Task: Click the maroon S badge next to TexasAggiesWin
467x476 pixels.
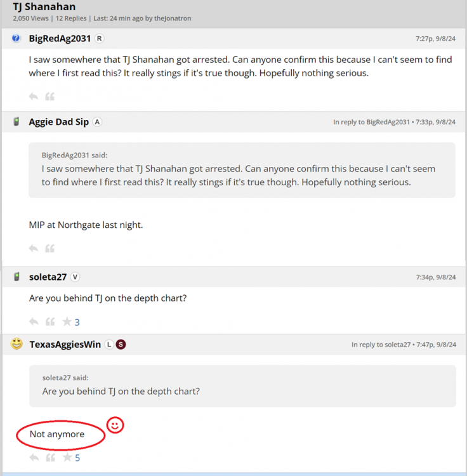Action: click(x=121, y=345)
